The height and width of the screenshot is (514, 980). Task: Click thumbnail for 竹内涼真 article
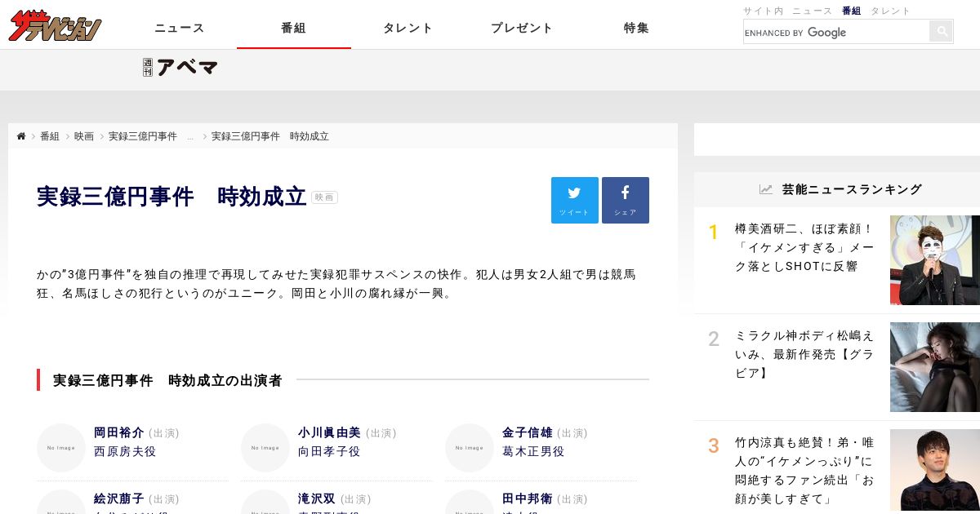tap(935, 472)
